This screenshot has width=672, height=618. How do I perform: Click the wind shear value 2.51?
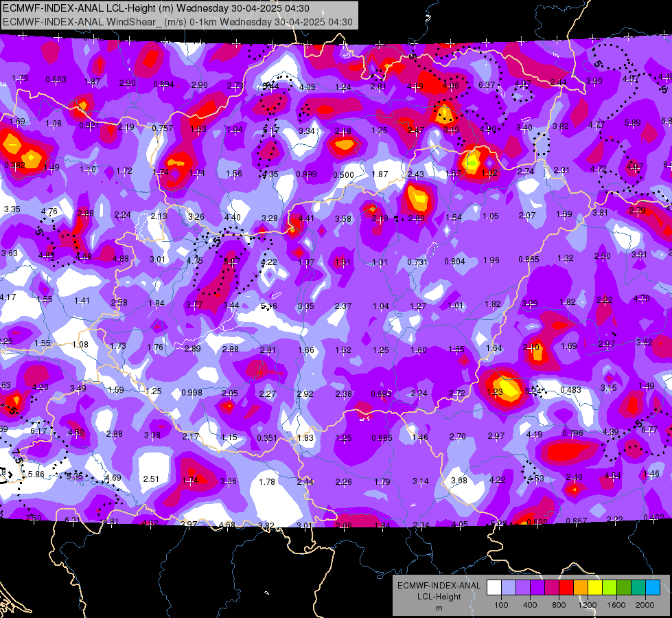[151, 479]
